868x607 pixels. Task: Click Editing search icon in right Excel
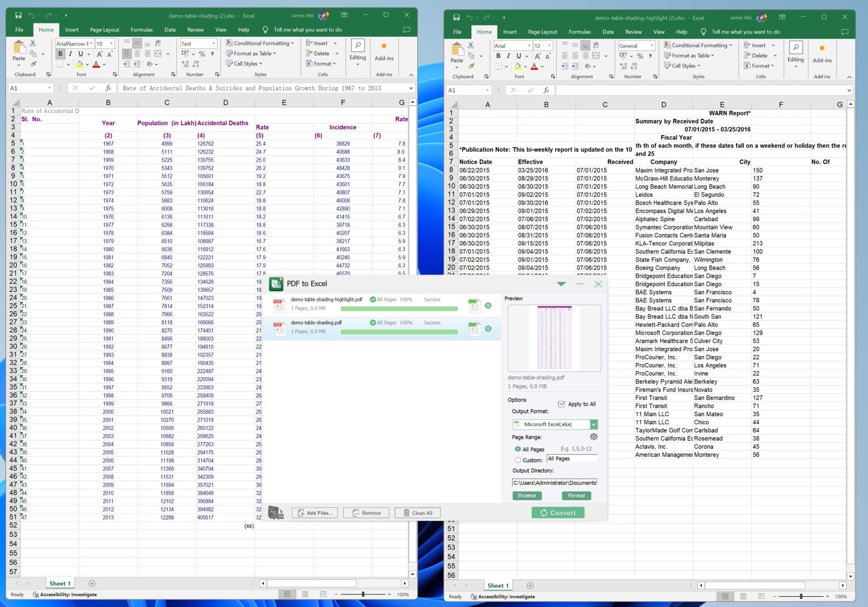pyautogui.click(x=795, y=48)
